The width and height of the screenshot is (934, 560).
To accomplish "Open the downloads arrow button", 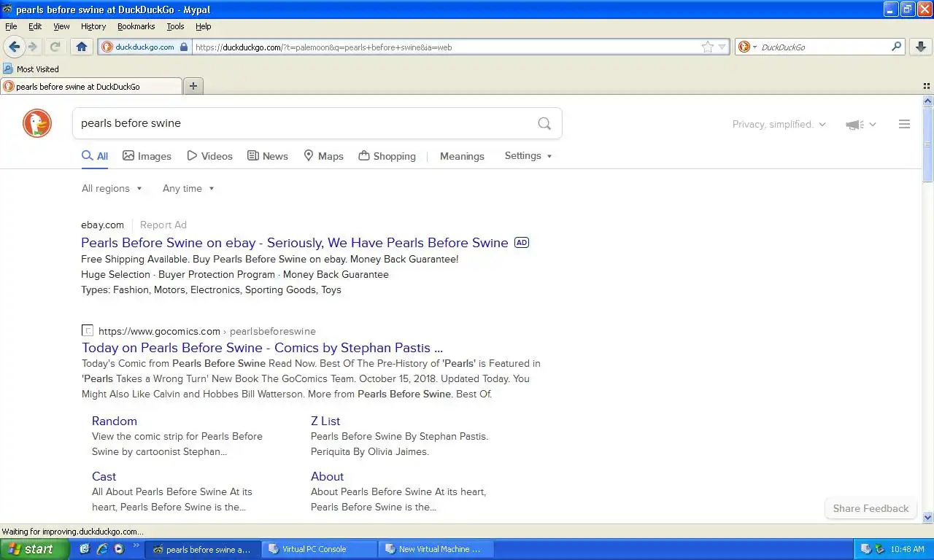I will (921, 47).
